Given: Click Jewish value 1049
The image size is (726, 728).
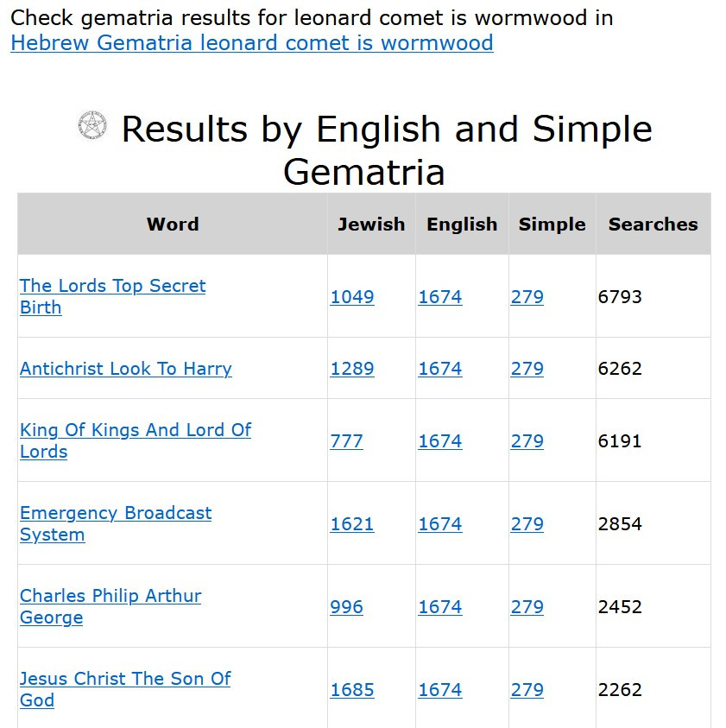Looking at the screenshot, I should click(x=351, y=297).
